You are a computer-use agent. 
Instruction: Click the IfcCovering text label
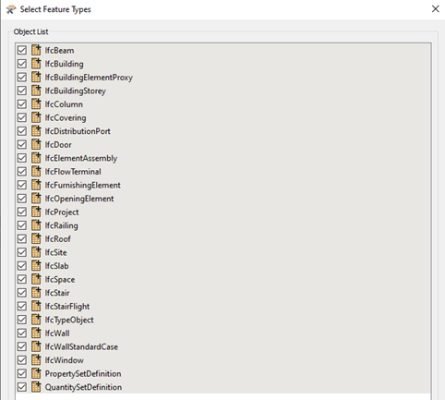click(x=65, y=118)
